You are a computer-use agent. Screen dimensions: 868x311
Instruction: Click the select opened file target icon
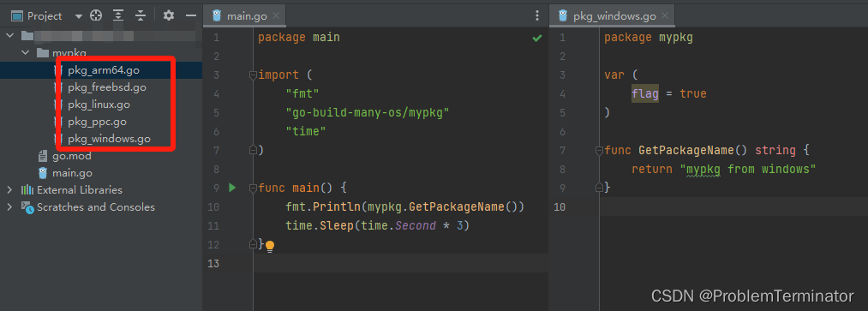point(96,16)
